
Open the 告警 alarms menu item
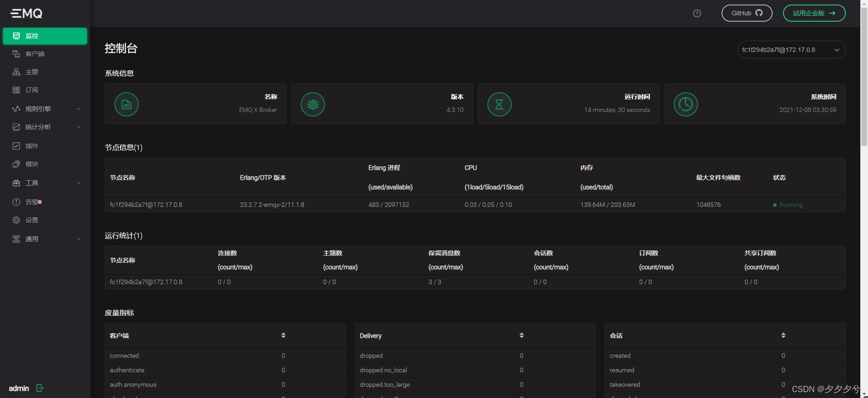(x=45, y=202)
